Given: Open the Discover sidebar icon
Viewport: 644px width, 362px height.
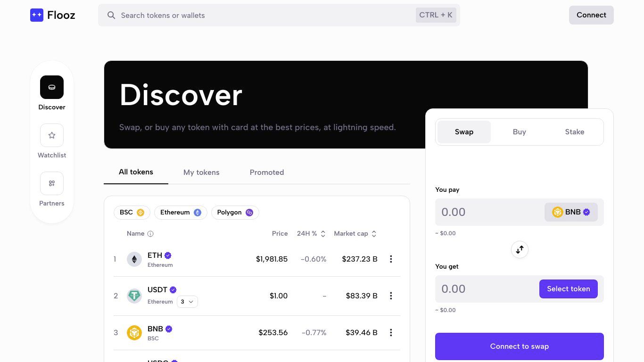Looking at the screenshot, I should point(52,87).
